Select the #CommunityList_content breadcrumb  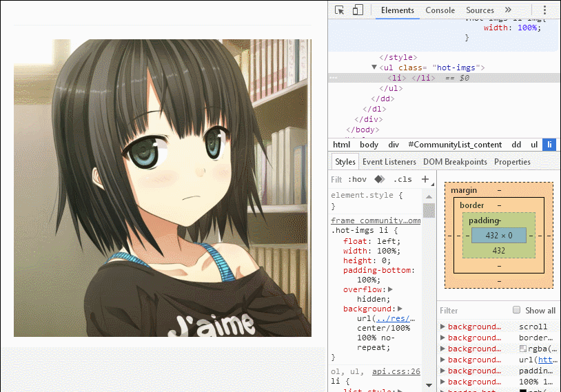[455, 145]
